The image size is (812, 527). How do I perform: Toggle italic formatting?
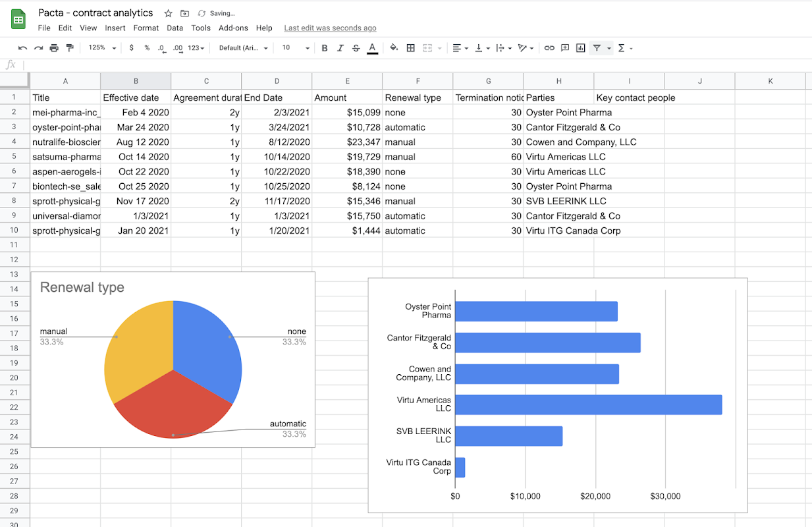tap(340, 48)
